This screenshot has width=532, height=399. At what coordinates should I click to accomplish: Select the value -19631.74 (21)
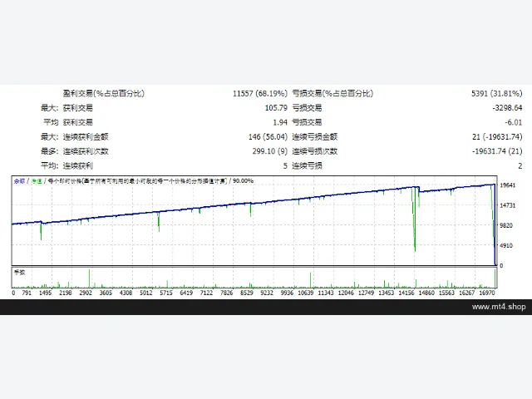tap(497, 151)
